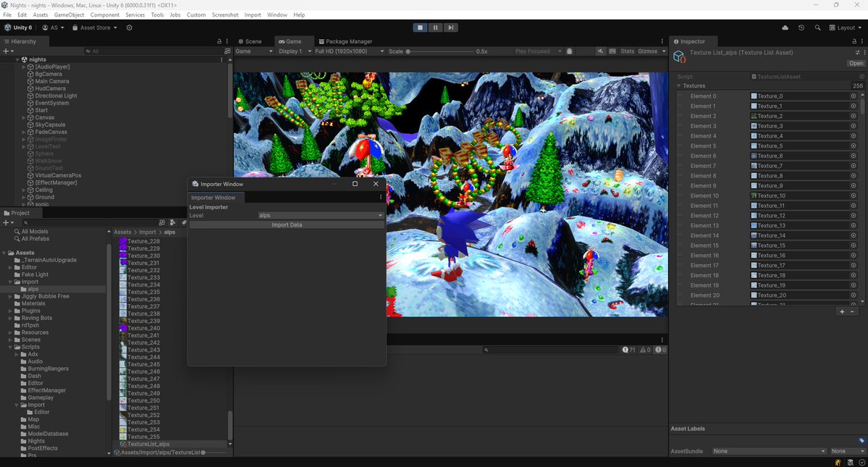Advance one frame with the Step button

[450, 28]
